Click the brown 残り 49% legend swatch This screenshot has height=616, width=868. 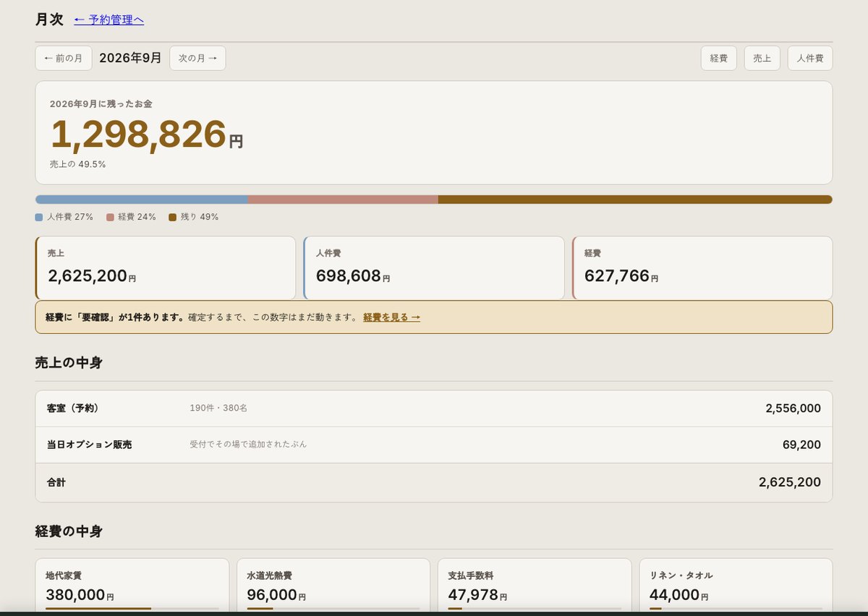tap(172, 217)
